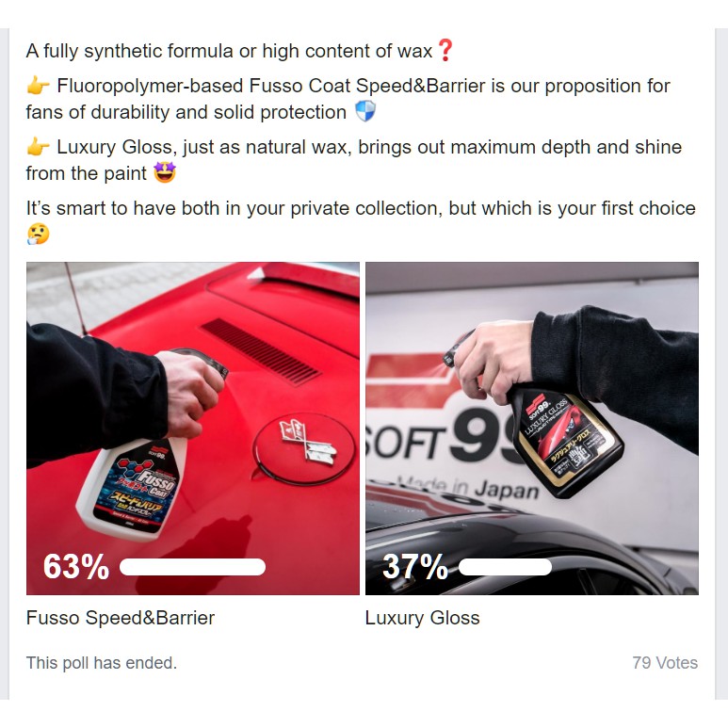Click the thinking face emoji
Screen dimensions: 728x728
38,234
